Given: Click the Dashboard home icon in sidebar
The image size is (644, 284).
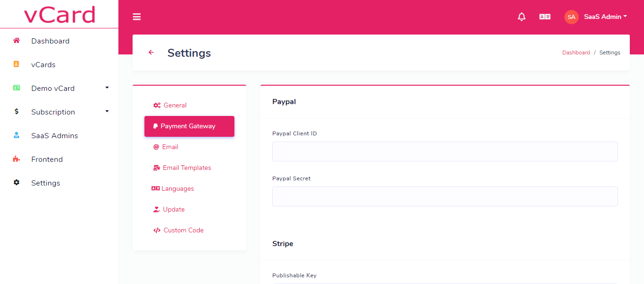Looking at the screenshot, I should click(x=17, y=41).
